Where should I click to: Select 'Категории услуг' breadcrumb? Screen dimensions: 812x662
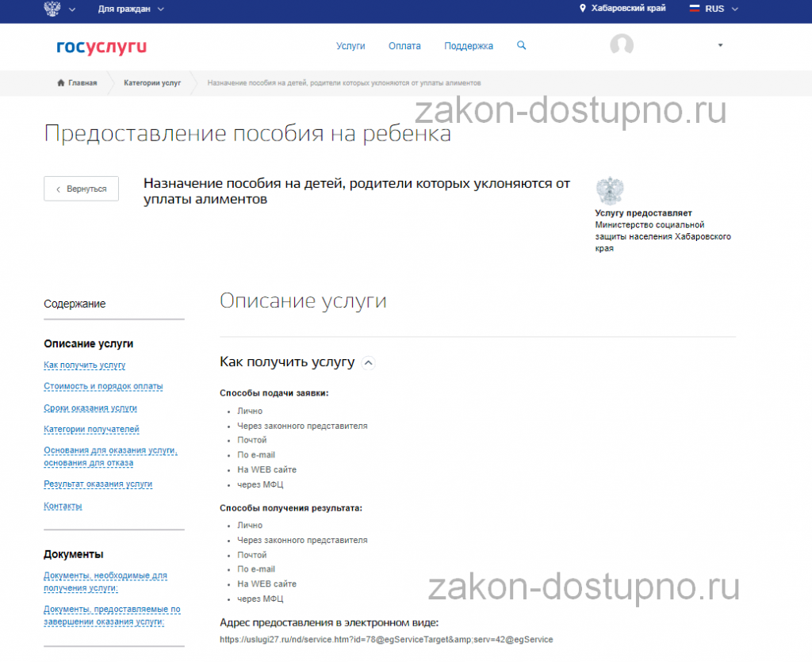pyautogui.click(x=152, y=82)
